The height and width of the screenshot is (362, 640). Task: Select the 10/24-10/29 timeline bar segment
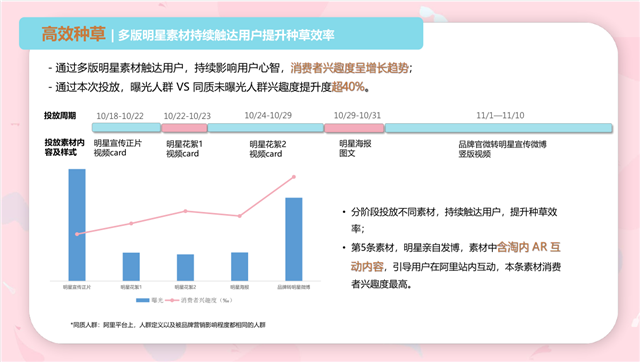(x=266, y=128)
